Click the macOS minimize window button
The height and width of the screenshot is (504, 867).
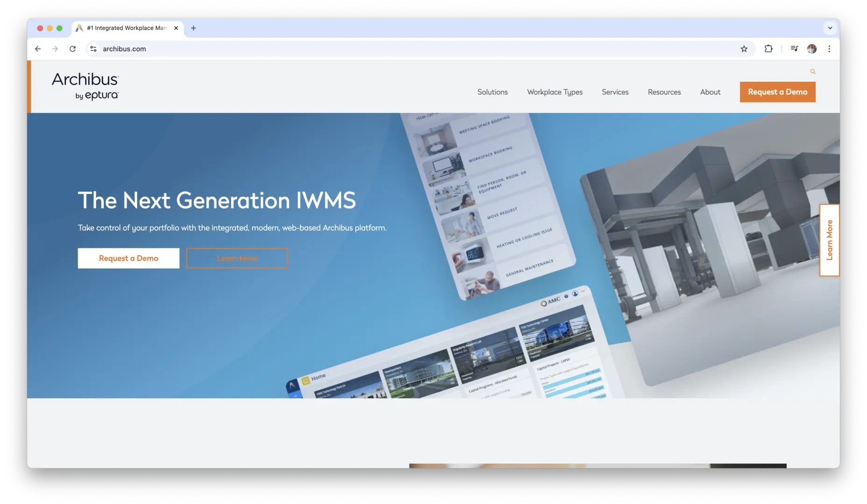click(49, 28)
